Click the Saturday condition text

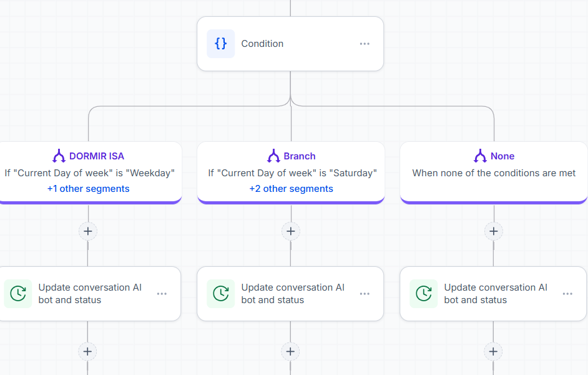(293, 173)
